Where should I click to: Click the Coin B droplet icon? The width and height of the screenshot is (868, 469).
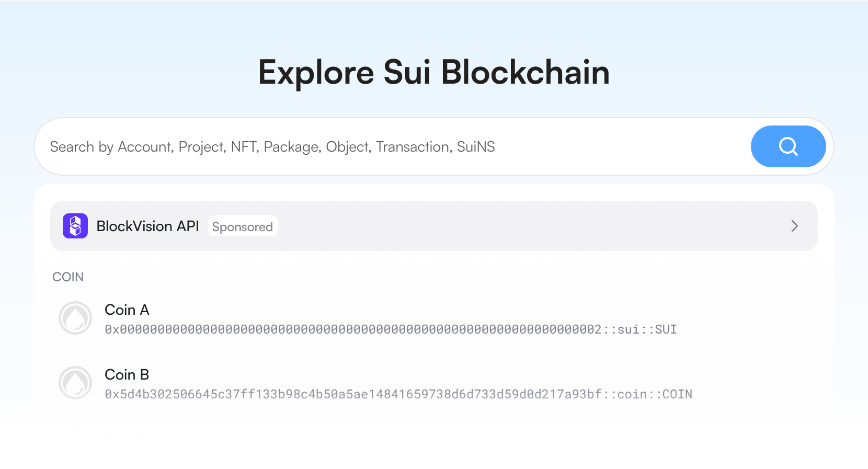75,383
